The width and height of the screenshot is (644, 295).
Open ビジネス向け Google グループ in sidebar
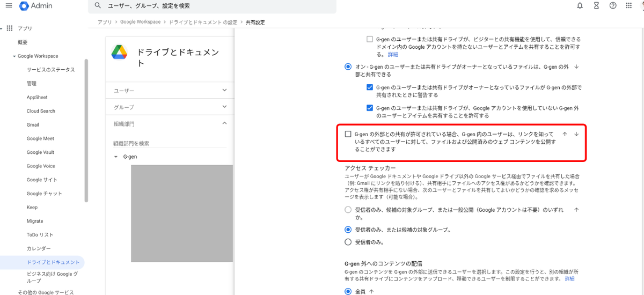(x=52, y=277)
